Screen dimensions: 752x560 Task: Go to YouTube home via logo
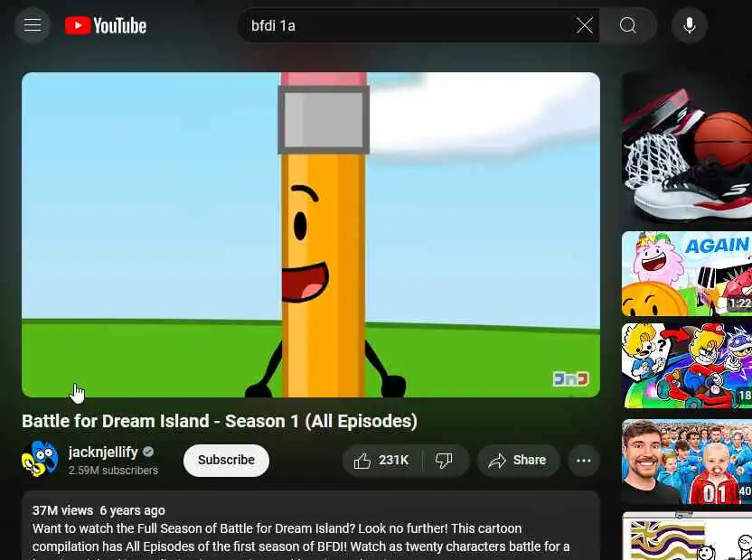click(x=106, y=25)
